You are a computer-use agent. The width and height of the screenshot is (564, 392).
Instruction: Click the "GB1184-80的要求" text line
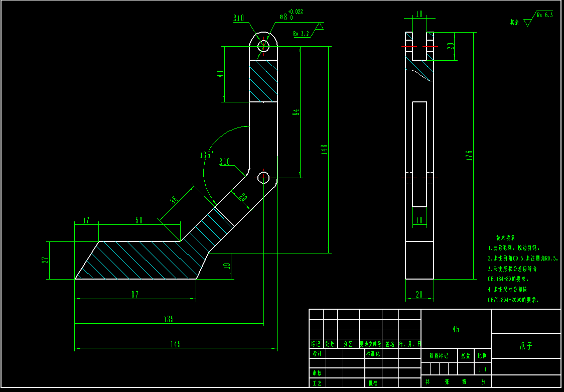pos(508,279)
